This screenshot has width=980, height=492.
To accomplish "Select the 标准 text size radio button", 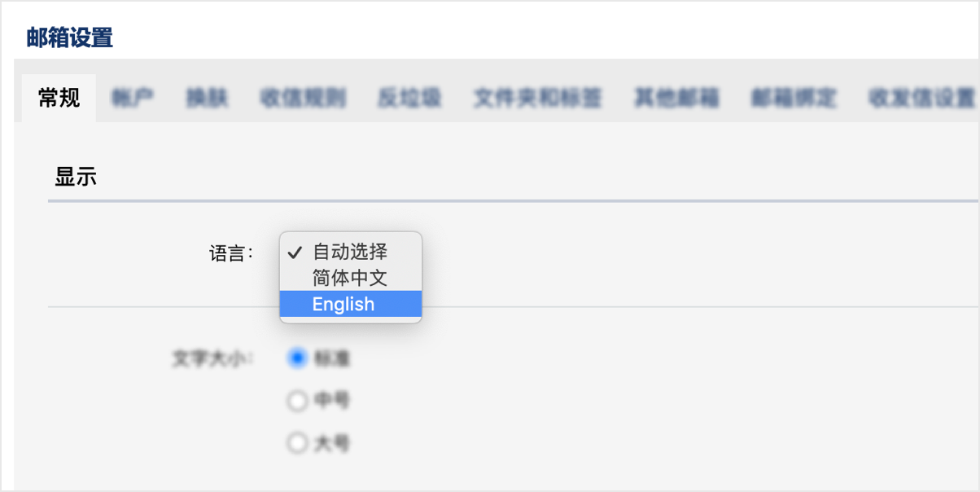I will click(x=298, y=358).
